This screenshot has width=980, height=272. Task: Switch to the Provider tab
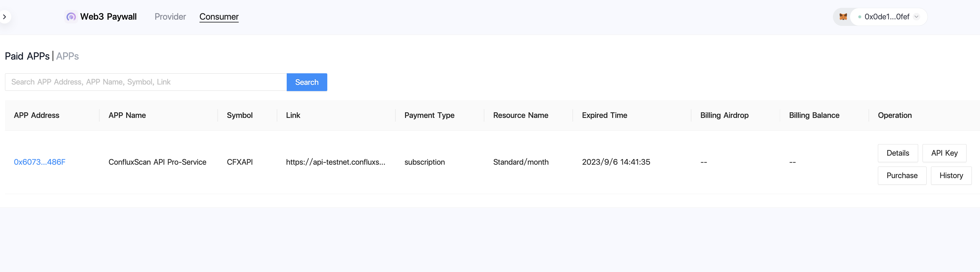click(170, 17)
